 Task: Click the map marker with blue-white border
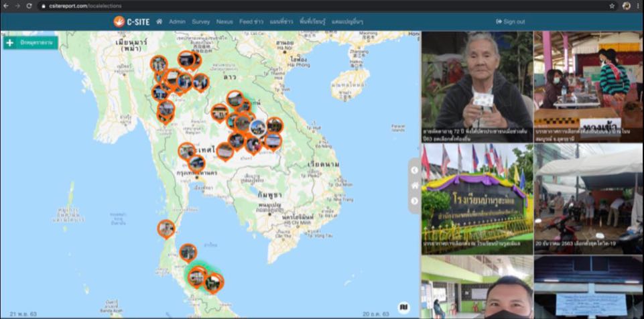pyautogui.click(x=258, y=128)
